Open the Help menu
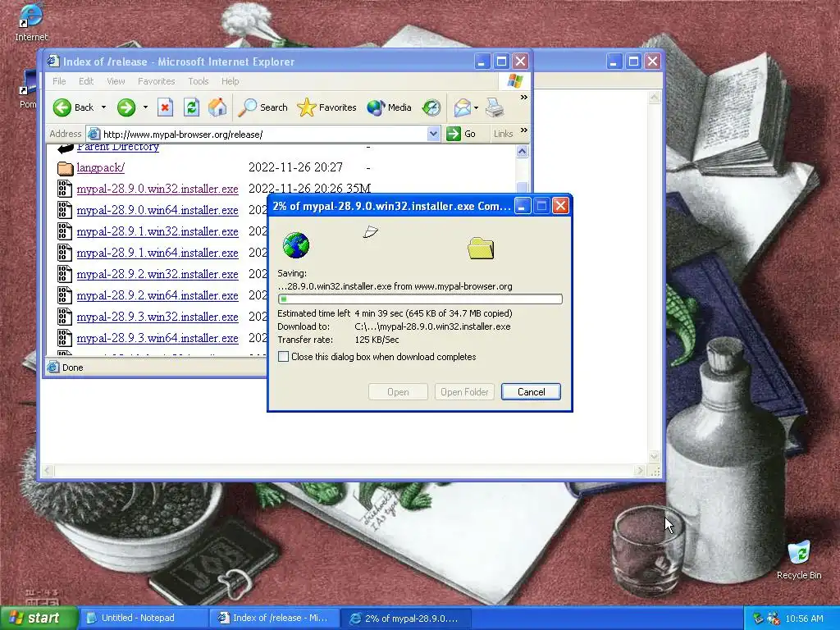This screenshot has width=840, height=630. [231, 81]
